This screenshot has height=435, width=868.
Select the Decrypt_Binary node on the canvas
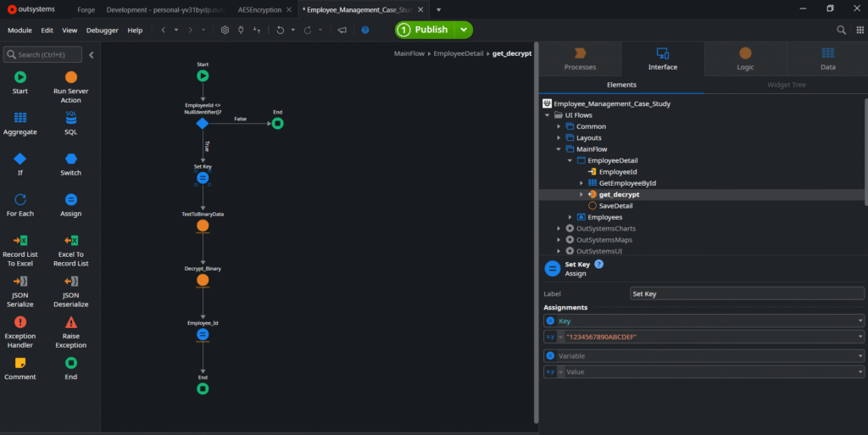(203, 280)
